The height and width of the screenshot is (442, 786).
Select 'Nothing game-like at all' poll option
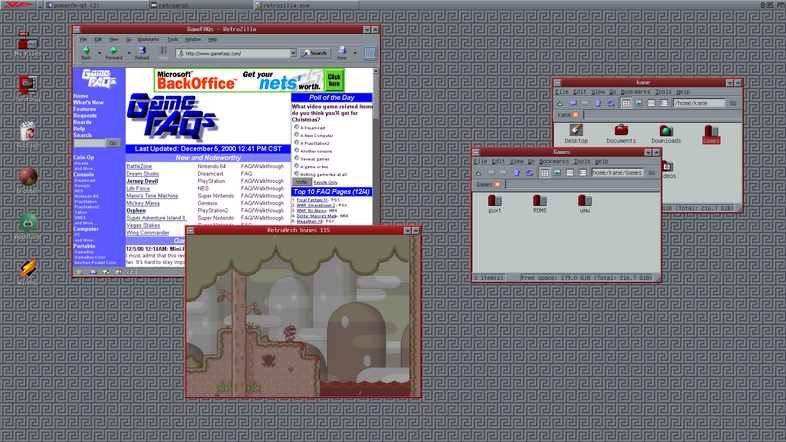(x=296, y=174)
